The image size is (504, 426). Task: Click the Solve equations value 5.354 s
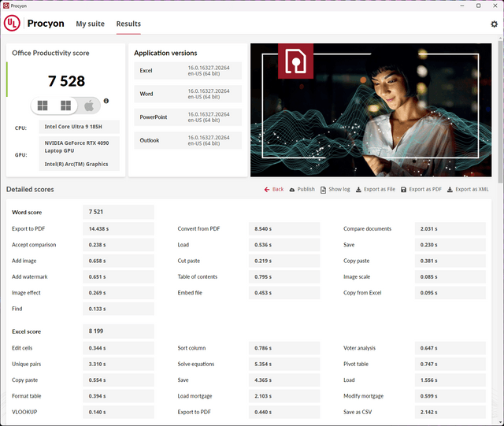(284, 365)
